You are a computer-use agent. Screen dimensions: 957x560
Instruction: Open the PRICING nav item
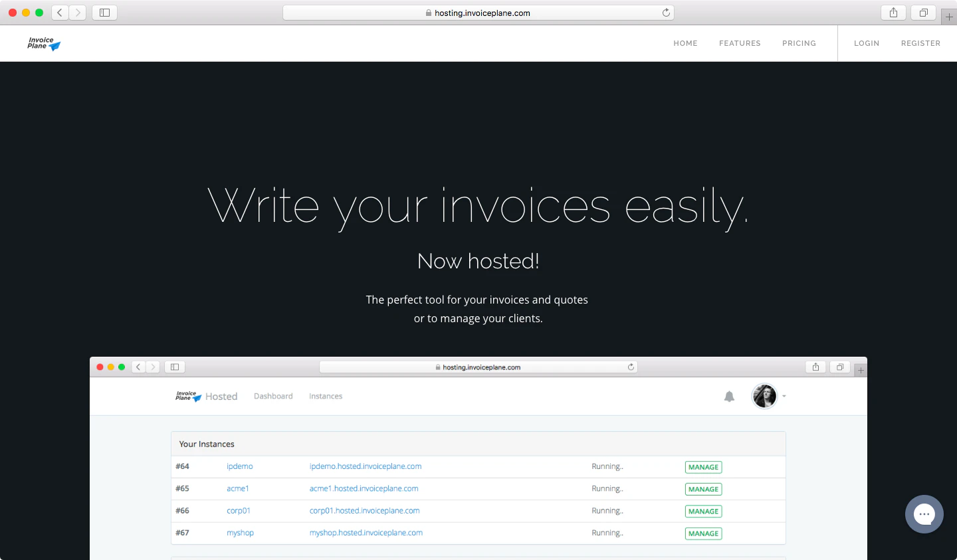(x=799, y=43)
